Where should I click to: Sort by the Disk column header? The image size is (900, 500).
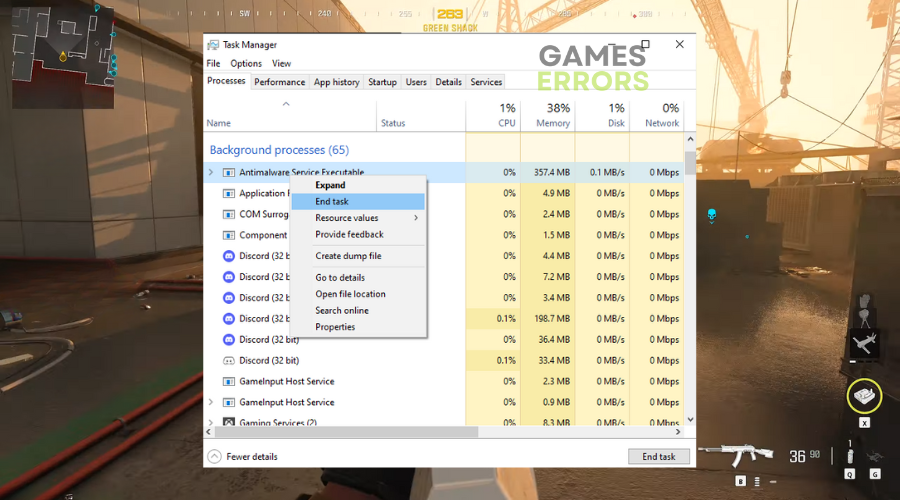pyautogui.click(x=602, y=115)
